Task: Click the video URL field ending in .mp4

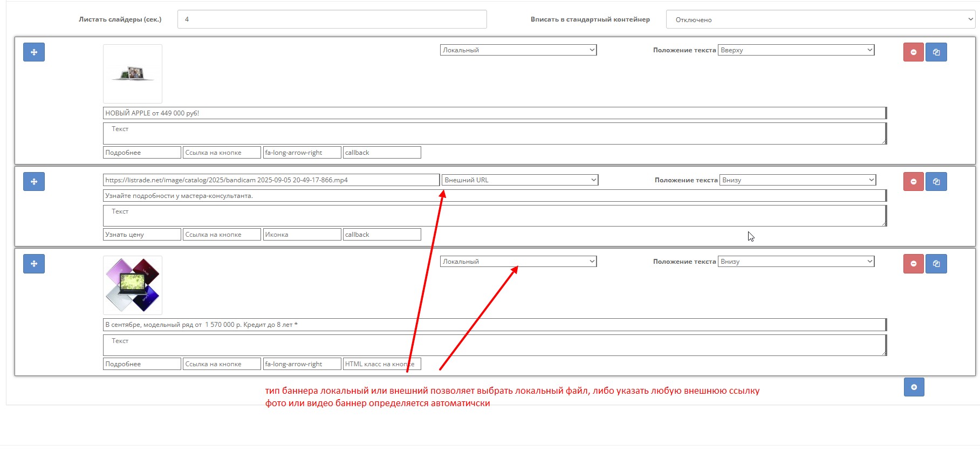Action: [x=271, y=180]
